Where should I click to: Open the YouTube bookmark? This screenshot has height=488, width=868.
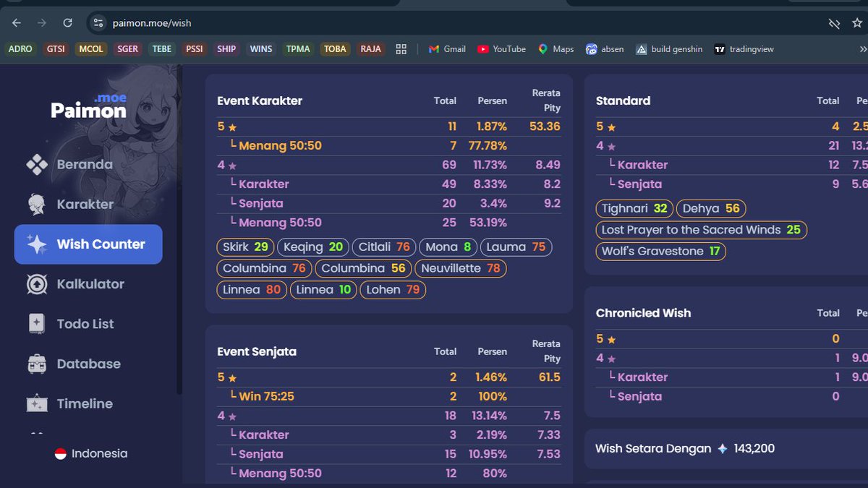(x=501, y=49)
